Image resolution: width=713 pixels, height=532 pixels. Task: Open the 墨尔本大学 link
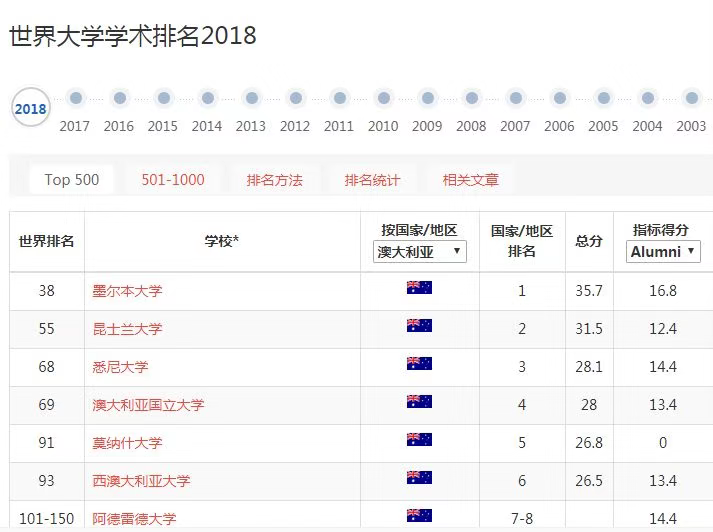(127, 291)
